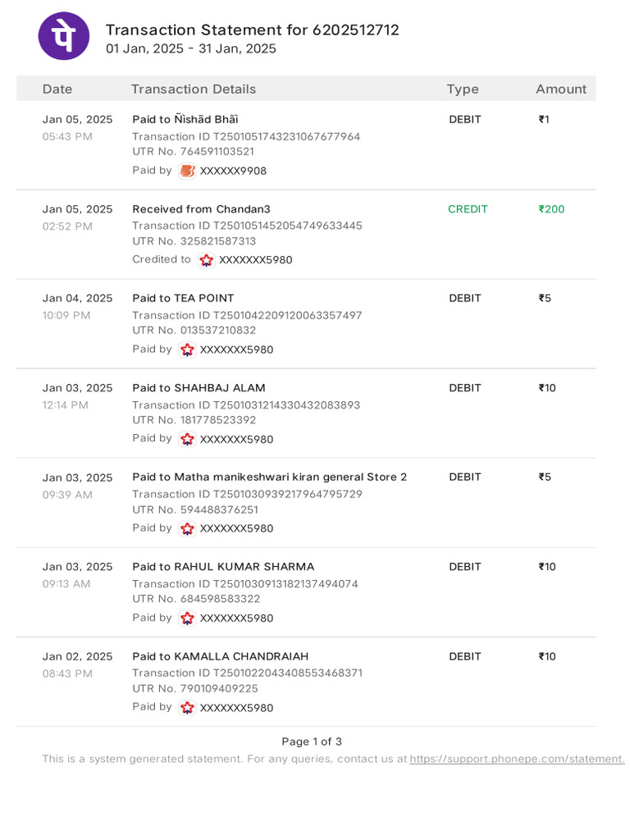
Task: Click bank icon in Chandan3 credit row
Action: pos(206,260)
